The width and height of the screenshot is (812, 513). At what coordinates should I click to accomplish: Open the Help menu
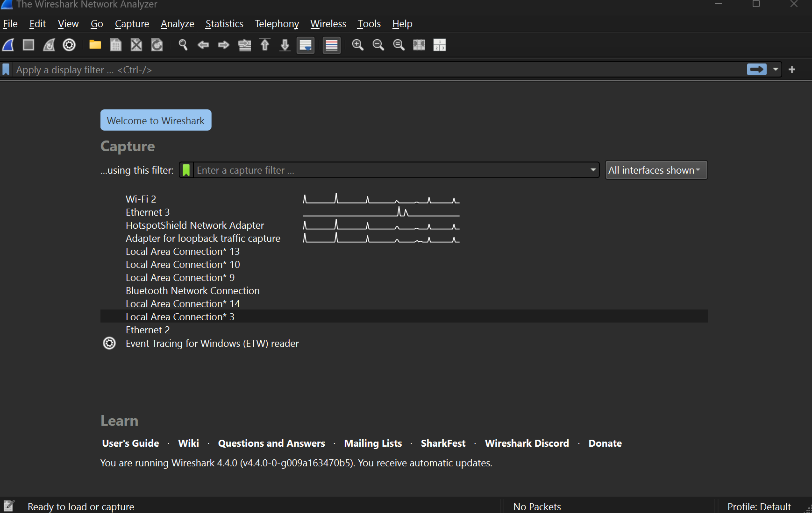(402, 24)
